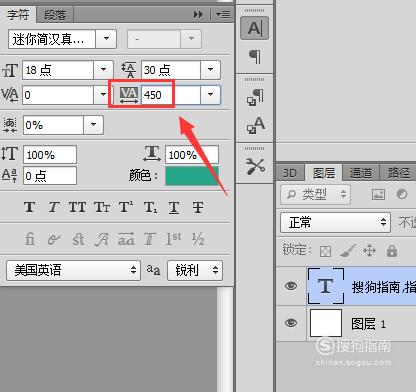Toggle Faux Bold style
416x392 pixels.
pyautogui.click(x=30, y=207)
